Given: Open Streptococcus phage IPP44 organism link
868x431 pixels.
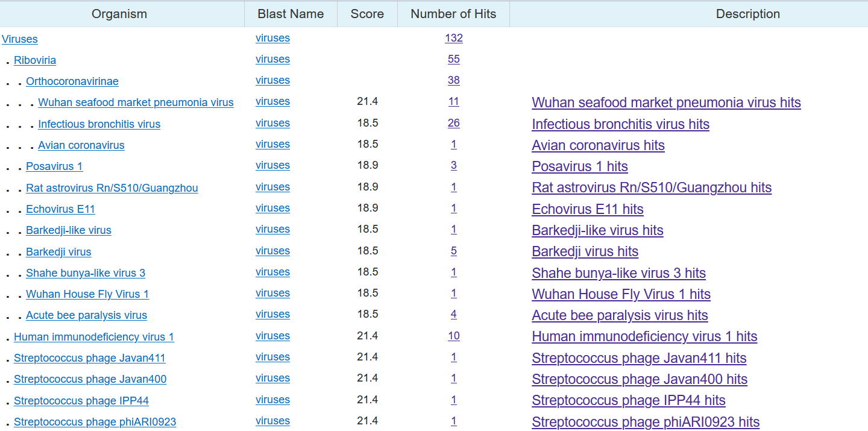Looking at the screenshot, I should 81,401.
